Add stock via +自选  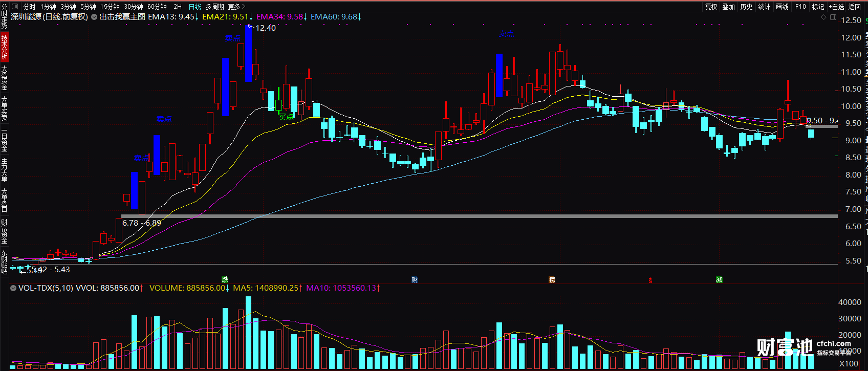(x=837, y=7)
